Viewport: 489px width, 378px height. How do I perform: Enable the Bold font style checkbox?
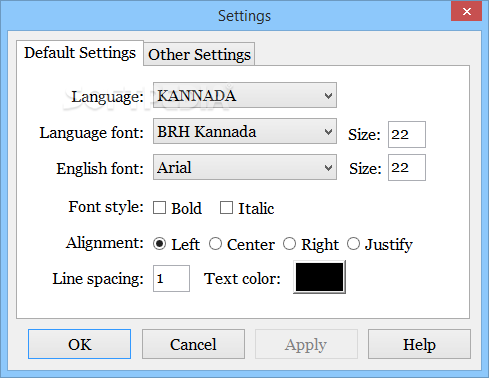click(x=159, y=208)
